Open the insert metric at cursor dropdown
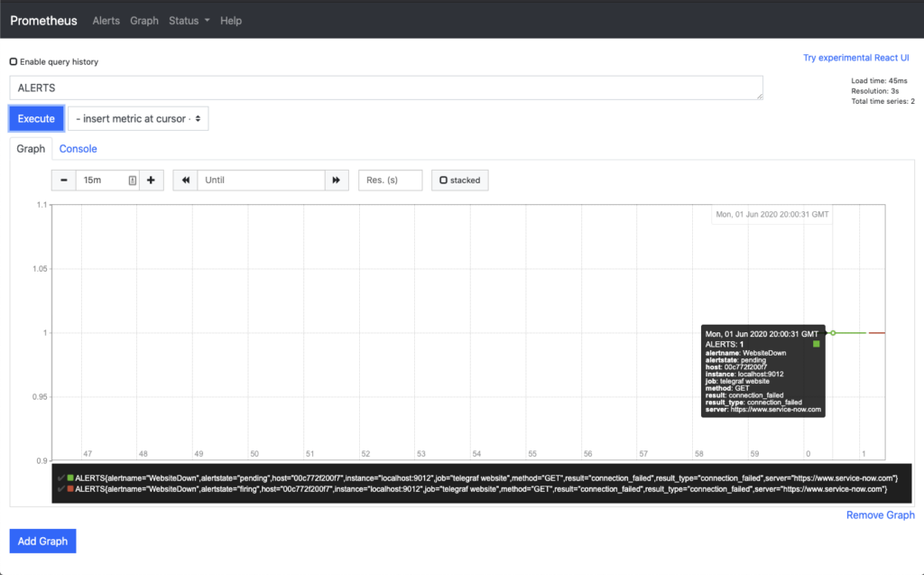 [138, 118]
